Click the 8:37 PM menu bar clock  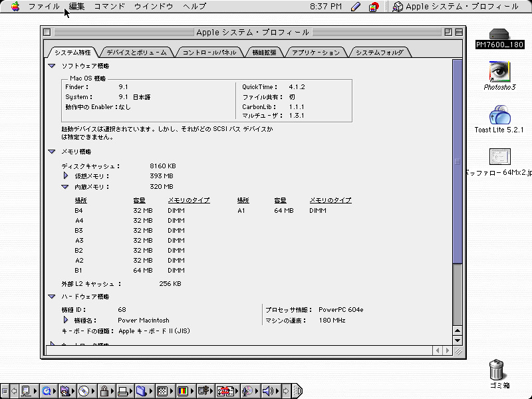[326, 7]
